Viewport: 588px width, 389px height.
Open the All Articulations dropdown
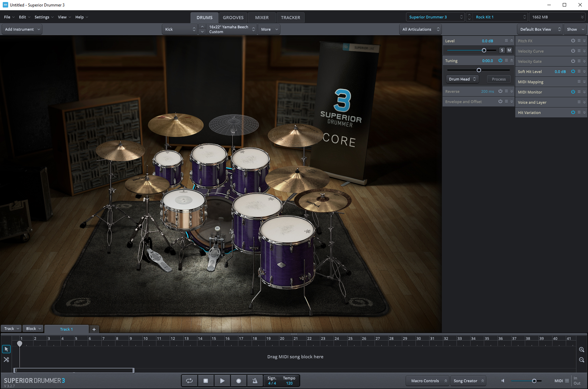[x=420, y=29]
